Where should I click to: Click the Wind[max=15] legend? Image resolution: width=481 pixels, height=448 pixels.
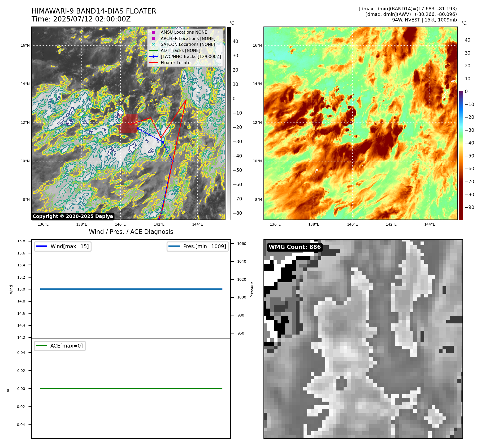tap(63, 246)
